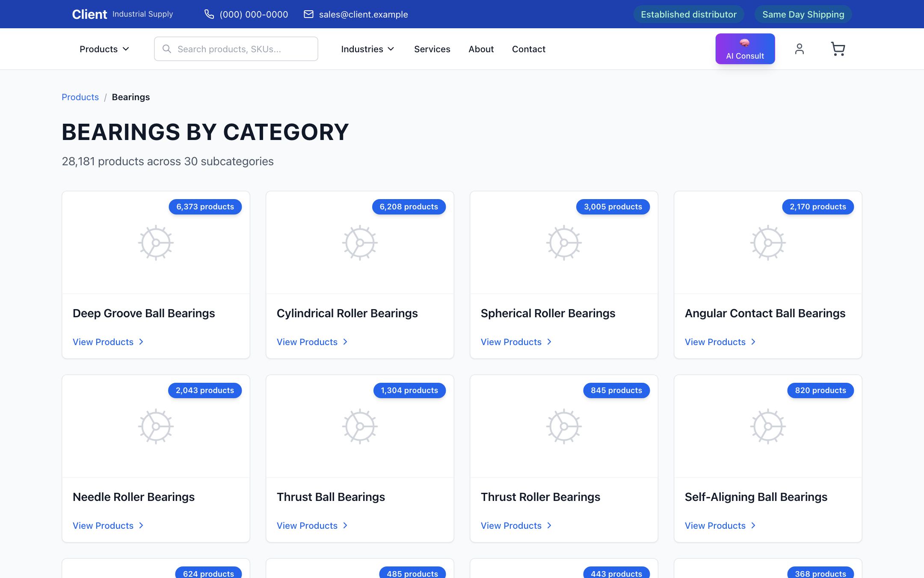Click the Spherical Roller Bearings title
This screenshot has height=578, width=924.
548,313
